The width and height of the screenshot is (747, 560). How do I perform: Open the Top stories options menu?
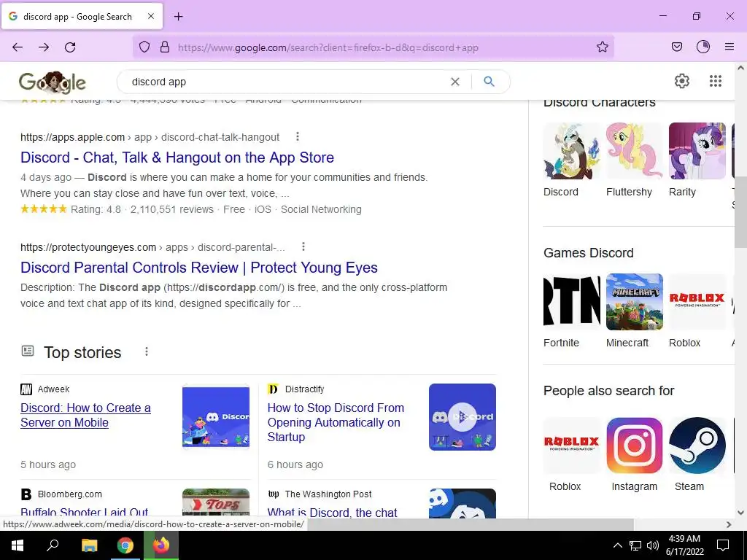pos(146,351)
